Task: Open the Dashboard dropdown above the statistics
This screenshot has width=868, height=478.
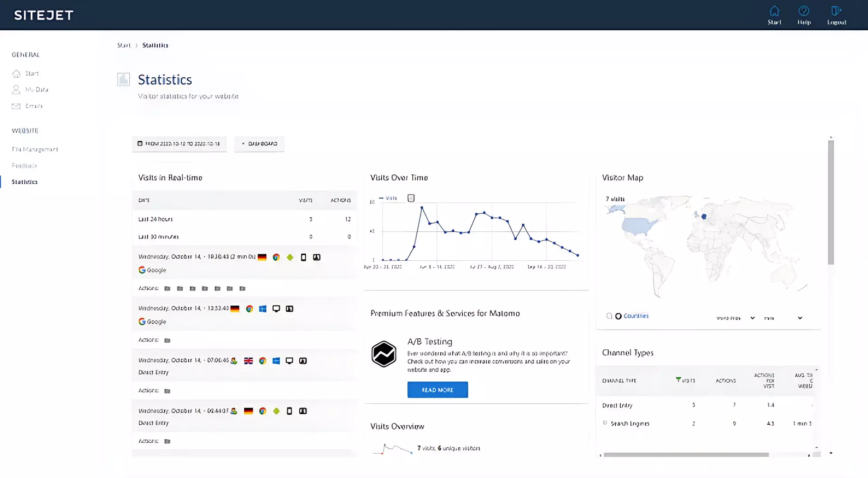Action: pyautogui.click(x=259, y=144)
